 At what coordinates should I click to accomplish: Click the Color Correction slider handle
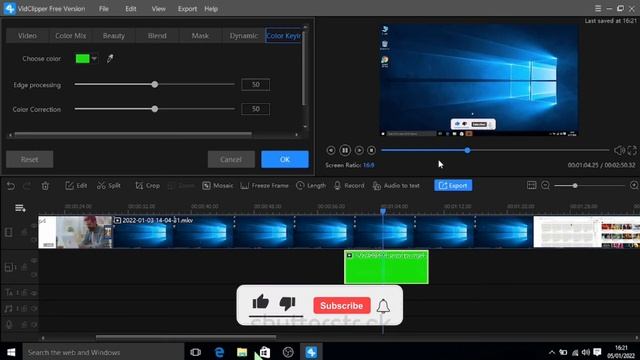pos(155,109)
